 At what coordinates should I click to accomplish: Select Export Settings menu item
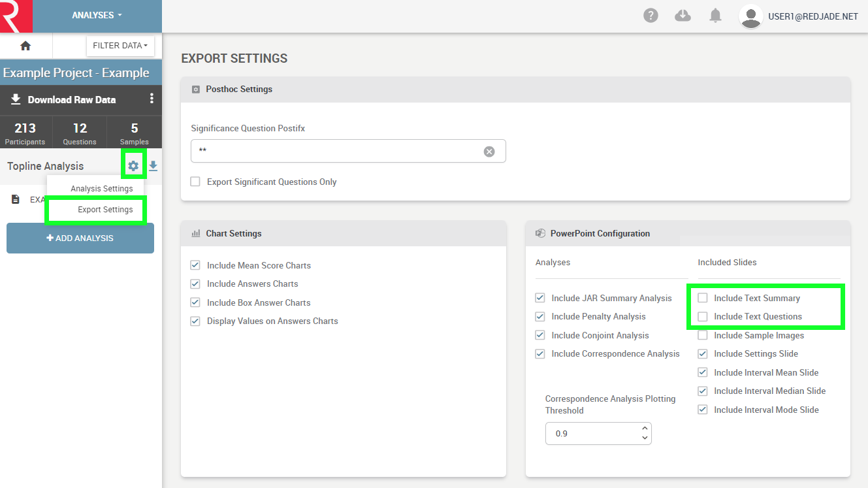(x=105, y=210)
